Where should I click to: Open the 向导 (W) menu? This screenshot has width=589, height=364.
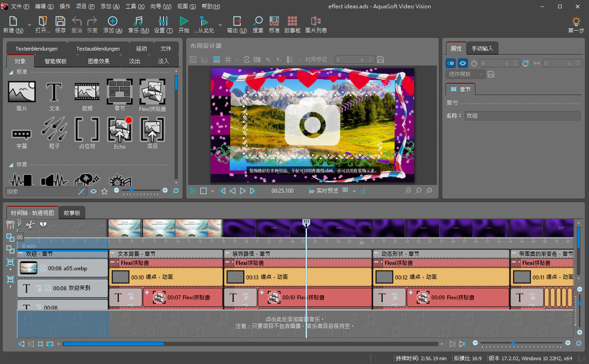coord(161,6)
